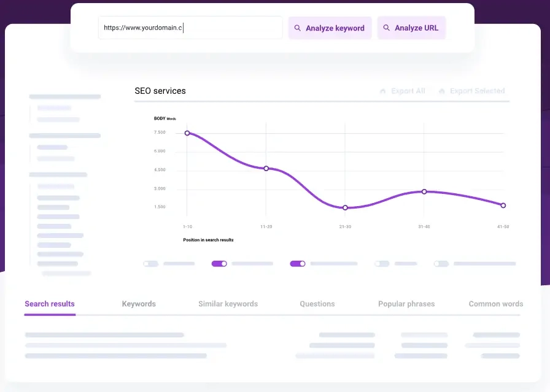Show the Popular phrases tab
The height and width of the screenshot is (392, 550).
(x=406, y=304)
